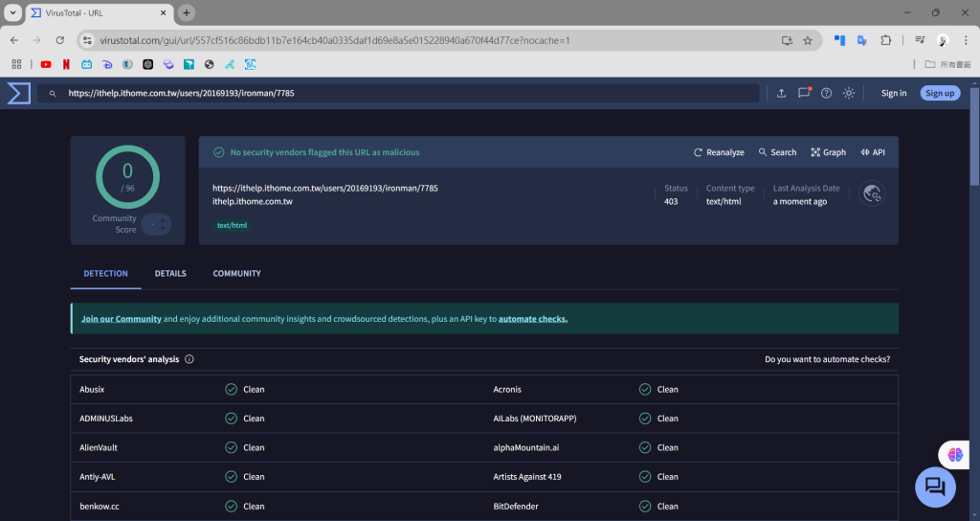Click the Clean status icon for Acronis
The image size is (980, 521).
pyautogui.click(x=645, y=389)
